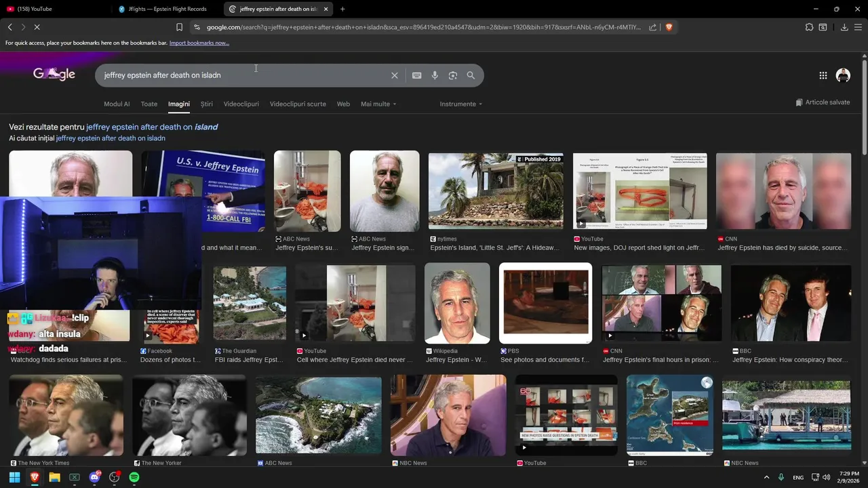Close the jeffrey epstein search tab
868x488 pixels.
pos(325,9)
